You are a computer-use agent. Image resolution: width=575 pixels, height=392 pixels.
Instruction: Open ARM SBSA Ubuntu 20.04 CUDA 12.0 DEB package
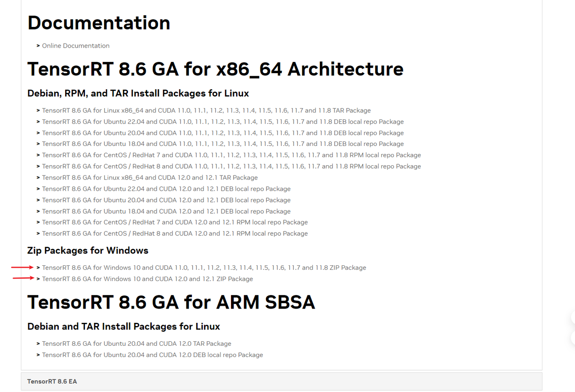click(152, 355)
